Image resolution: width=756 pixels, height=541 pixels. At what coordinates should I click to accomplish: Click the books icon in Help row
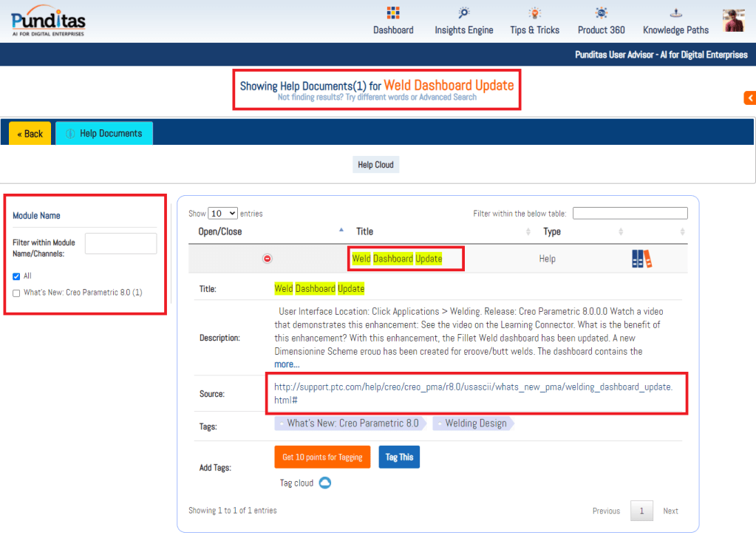[641, 259]
